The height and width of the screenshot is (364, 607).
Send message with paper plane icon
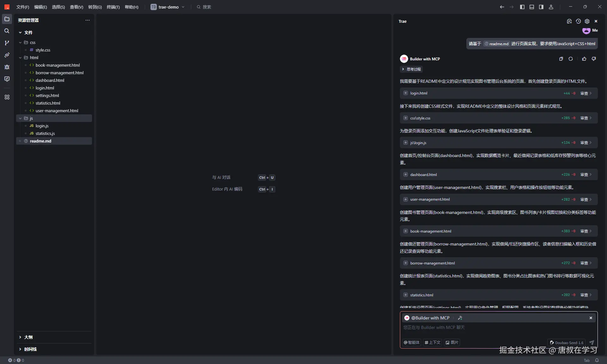tap(592, 343)
